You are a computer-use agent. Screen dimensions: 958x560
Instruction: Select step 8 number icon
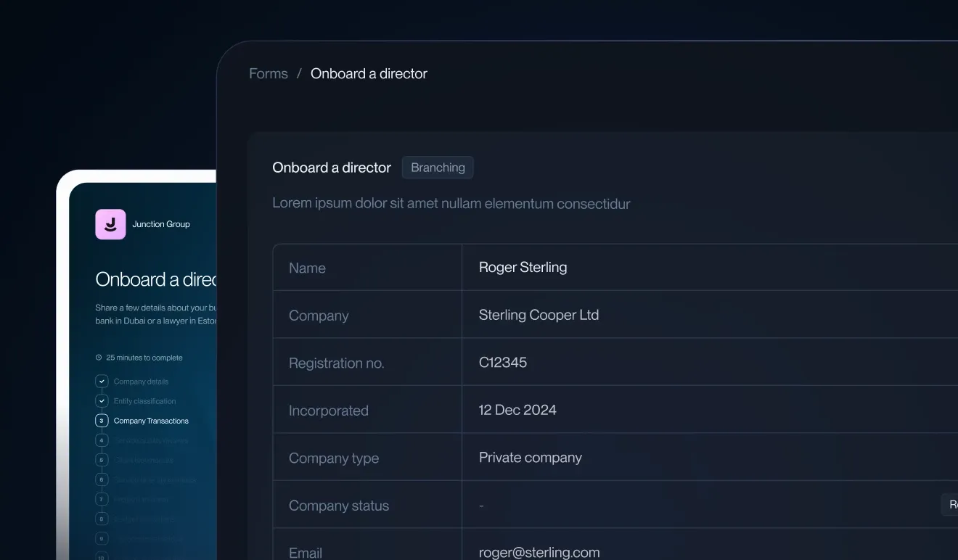click(102, 519)
